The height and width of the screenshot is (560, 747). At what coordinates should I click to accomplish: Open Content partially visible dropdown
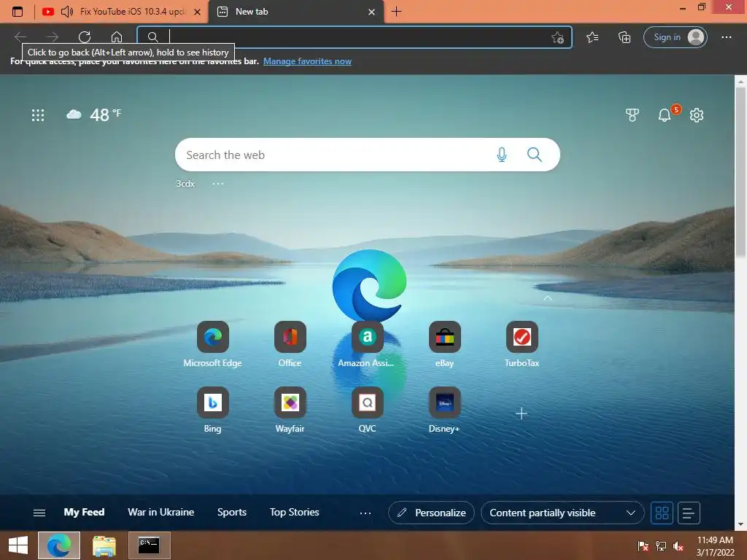pos(562,513)
